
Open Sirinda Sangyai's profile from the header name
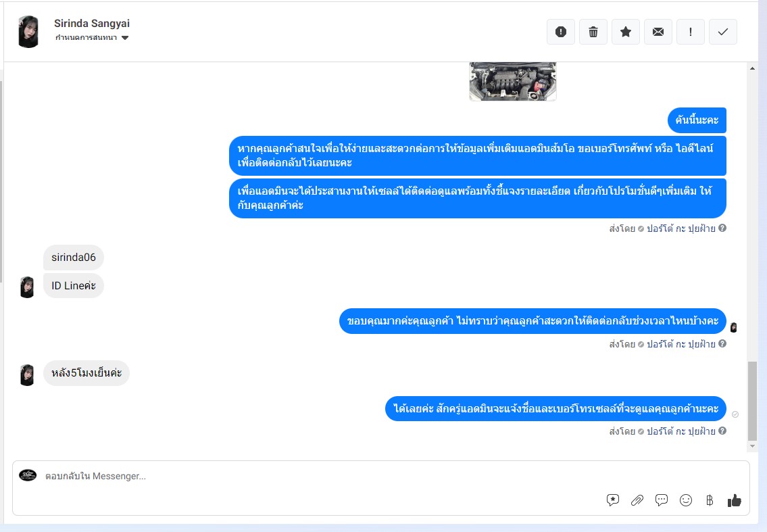(x=92, y=23)
